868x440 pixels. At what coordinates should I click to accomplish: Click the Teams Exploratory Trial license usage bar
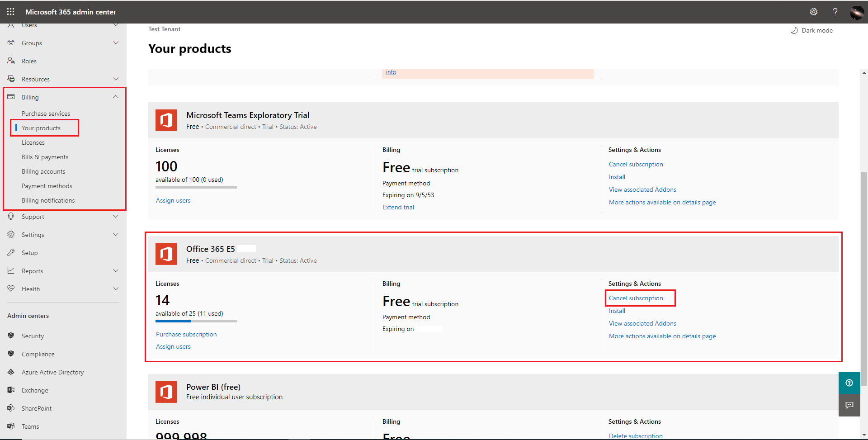click(x=196, y=187)
